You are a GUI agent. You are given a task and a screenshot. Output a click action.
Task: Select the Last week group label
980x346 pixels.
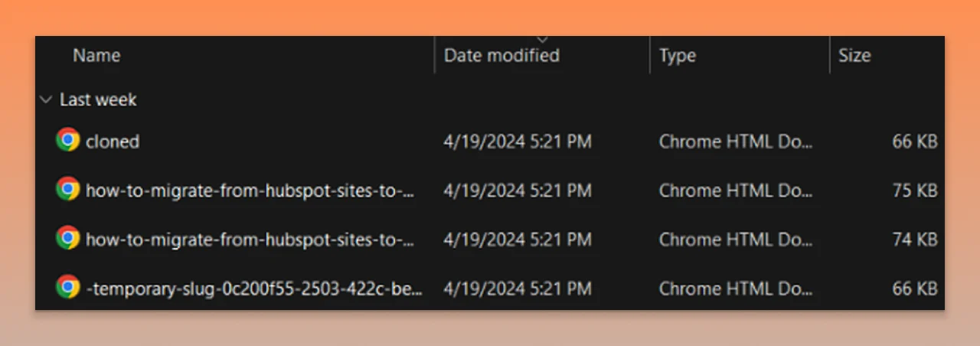tap(98, 100)
